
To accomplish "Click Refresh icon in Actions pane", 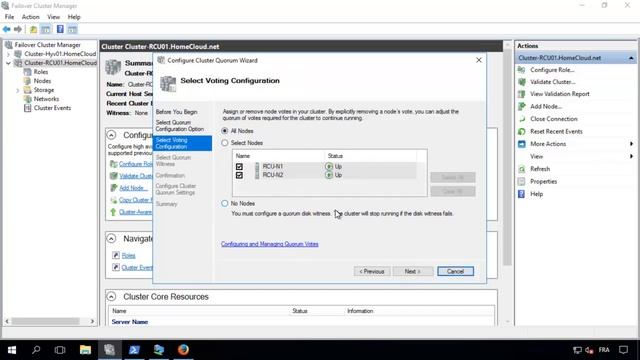I will [522, 169].
